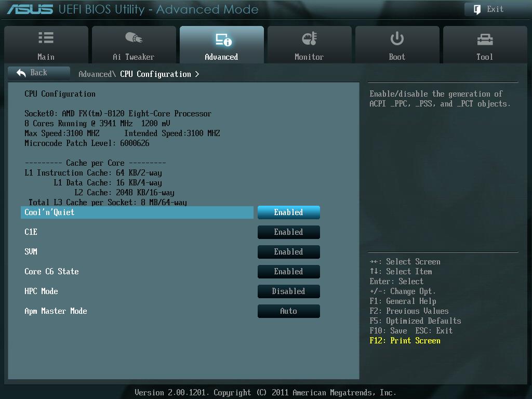Viewport: 532px width, 399px height.
Task: Click the L1 Data Cache line
Action: click(x=108, y=182)
